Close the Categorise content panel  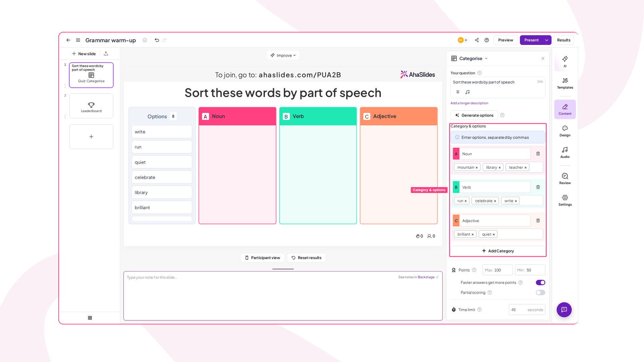pos(543,59)
